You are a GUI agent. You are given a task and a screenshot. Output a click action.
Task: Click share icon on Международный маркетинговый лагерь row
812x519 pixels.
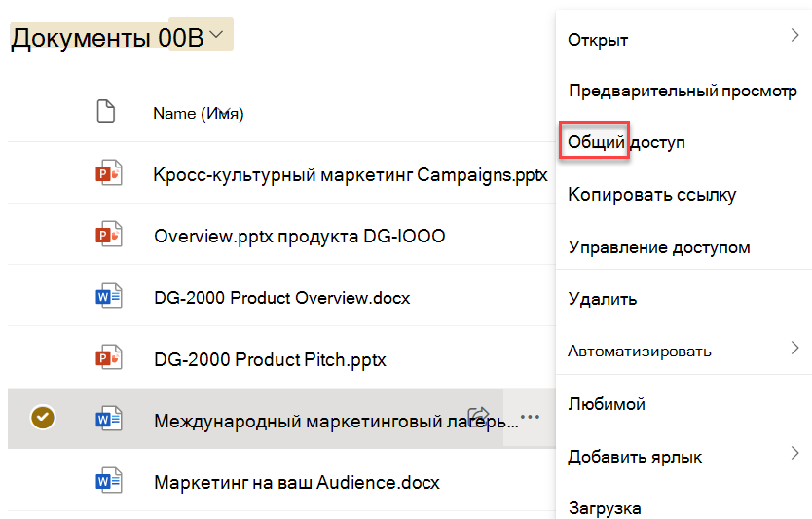[478, 415]
